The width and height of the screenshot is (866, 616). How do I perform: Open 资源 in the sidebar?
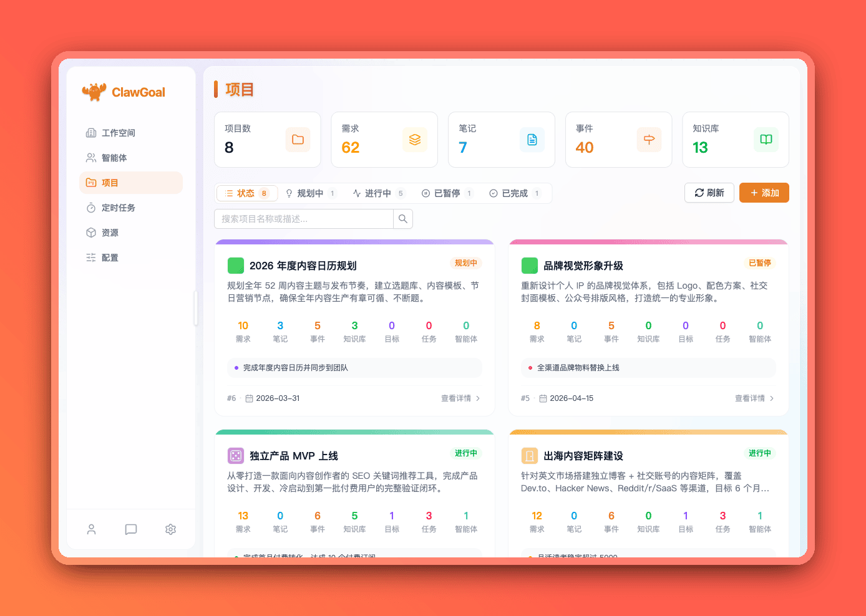tap(131, 233)
